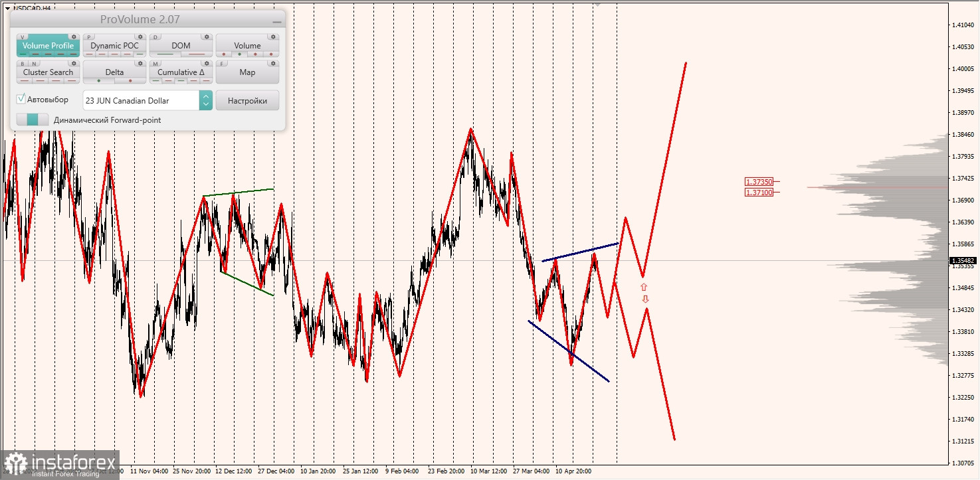Open the Настройки settings button
980x480 pixels.
pos(247,100)
